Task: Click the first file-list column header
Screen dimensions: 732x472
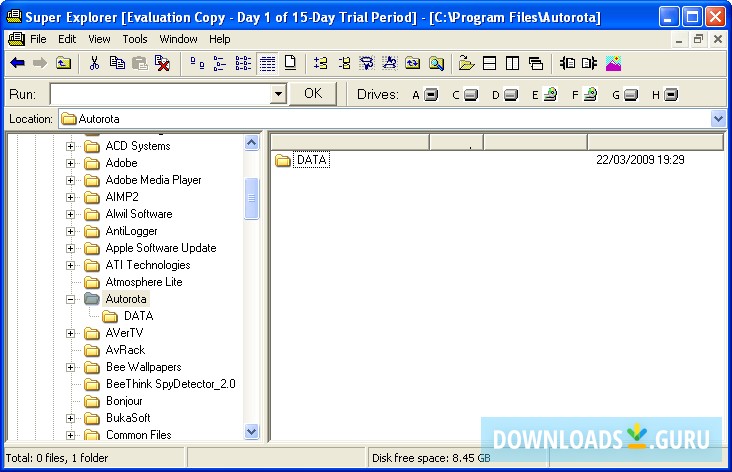Action: pyautogui.click(x=350, y=142)
